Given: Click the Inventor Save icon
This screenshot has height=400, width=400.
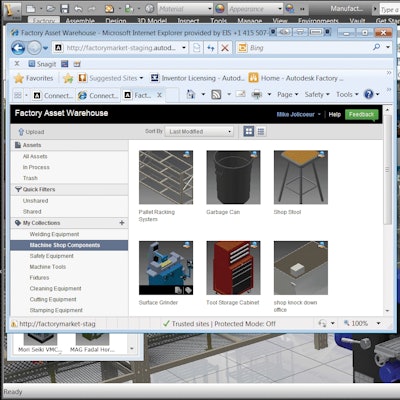Looking at the screenshot, I should point(64,9).
